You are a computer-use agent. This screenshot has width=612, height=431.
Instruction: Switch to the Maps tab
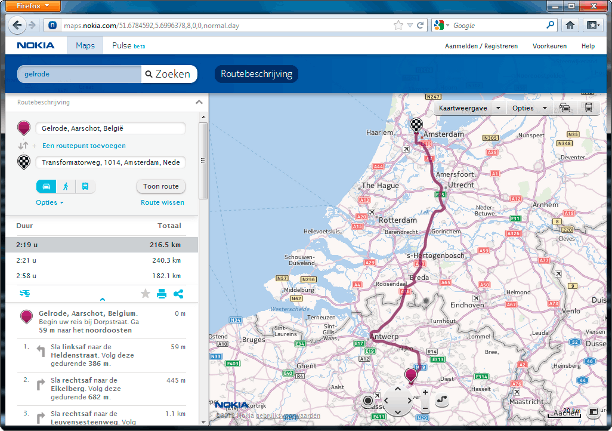[85, 46]
